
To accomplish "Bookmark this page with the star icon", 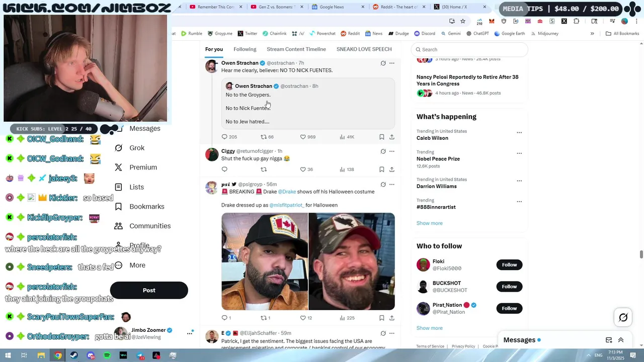I will pyautogui.click(x=463, y=21).
